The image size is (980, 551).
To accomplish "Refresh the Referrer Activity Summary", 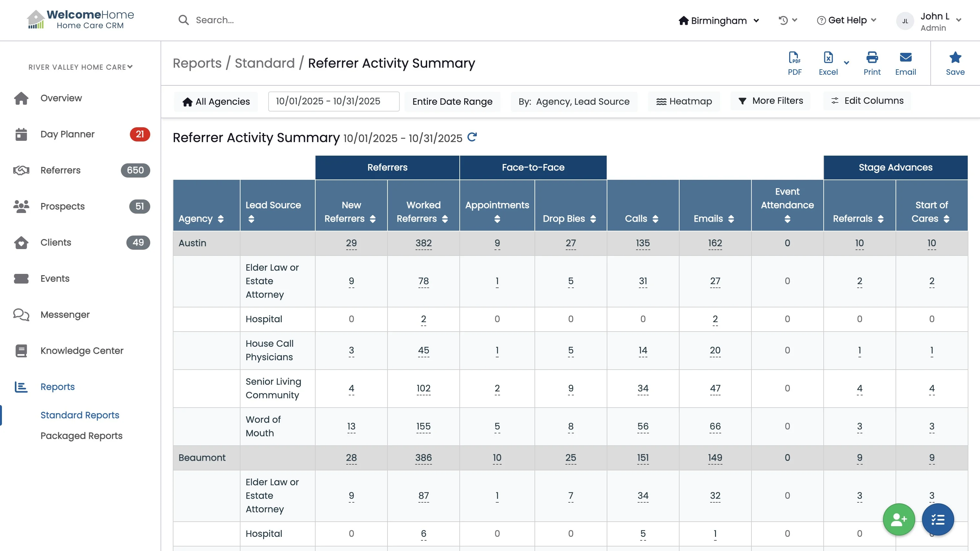I will coord(472,137).
